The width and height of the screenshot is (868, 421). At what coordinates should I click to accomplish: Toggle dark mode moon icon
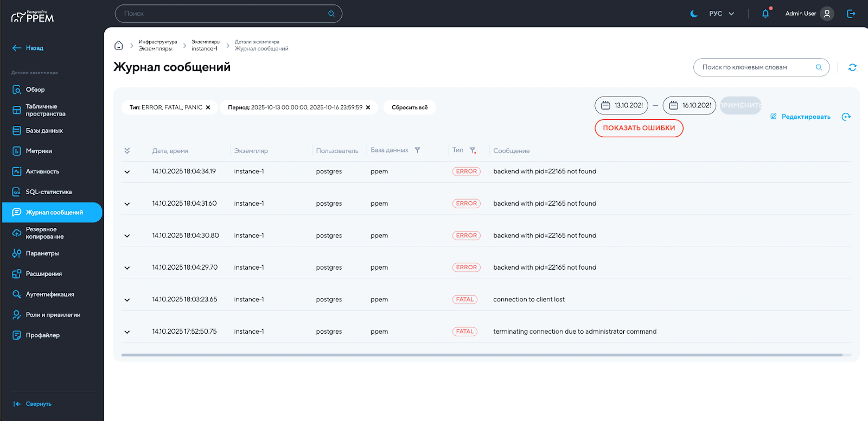point(693,14)
